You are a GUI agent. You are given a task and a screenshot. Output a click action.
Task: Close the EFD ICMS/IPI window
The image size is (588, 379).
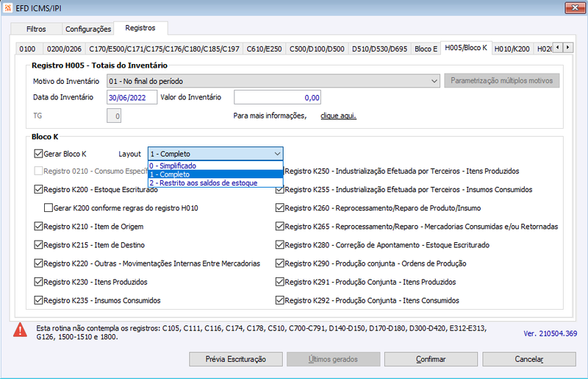[x=575, y=7]
